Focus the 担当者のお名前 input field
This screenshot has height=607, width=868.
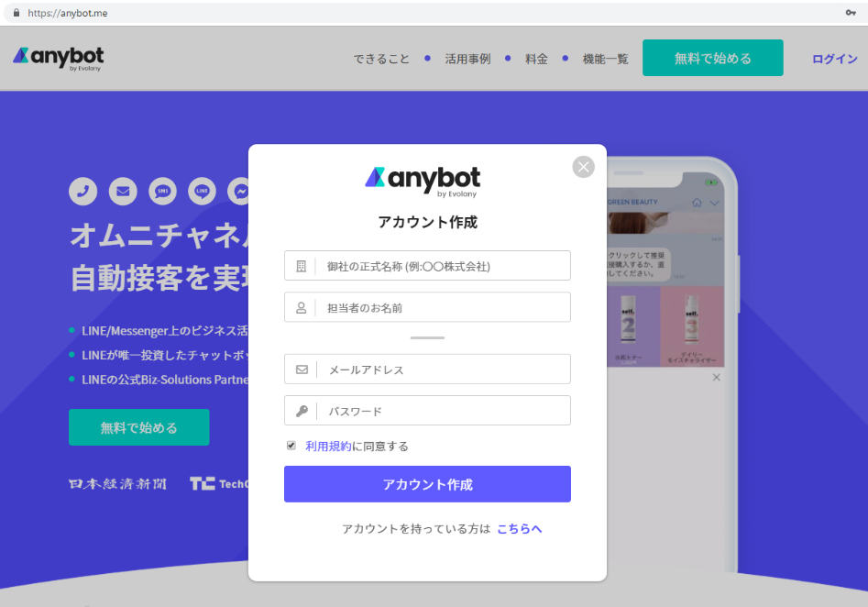point(427,307)
